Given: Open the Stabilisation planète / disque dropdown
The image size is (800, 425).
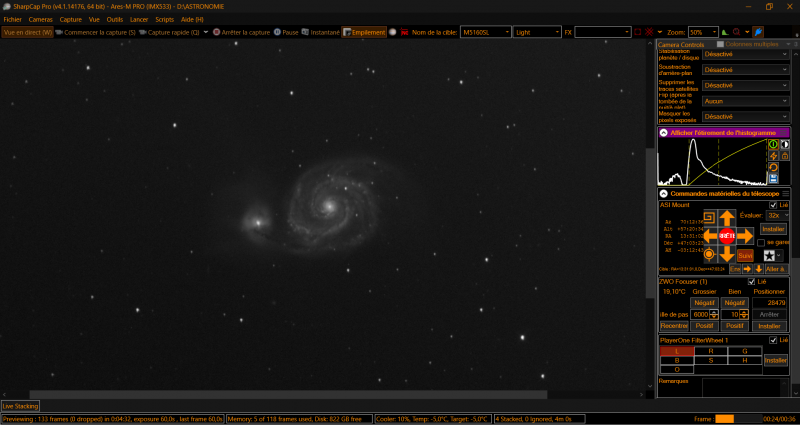Looking at the screenshot, I should (x=745, y=54).
